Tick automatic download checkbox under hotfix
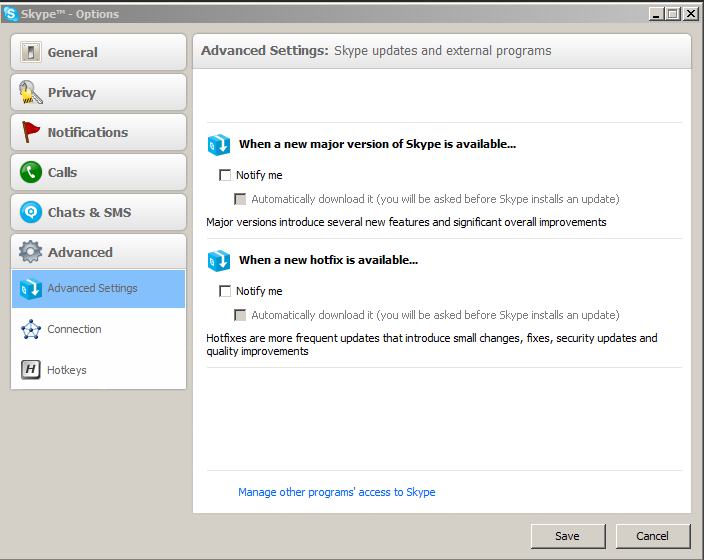The image size is (704, 560). 240,315
